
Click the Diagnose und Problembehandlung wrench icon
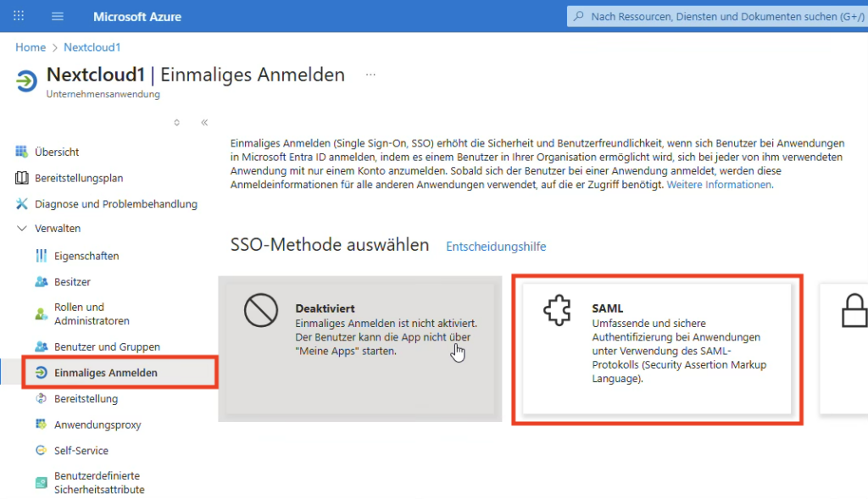[22, 204]
